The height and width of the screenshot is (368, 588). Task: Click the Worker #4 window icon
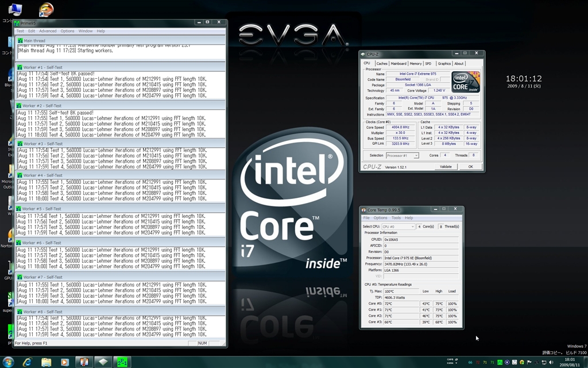tap(20, 175)
